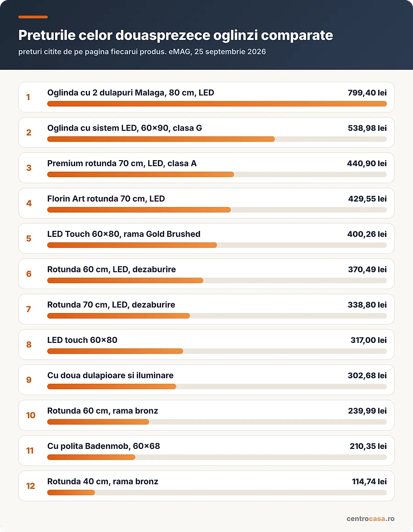Click the heading Preturile celor douasprezece oglinzi comparate
This screenshot has height=532, width=413.
[x=176, y=35]
